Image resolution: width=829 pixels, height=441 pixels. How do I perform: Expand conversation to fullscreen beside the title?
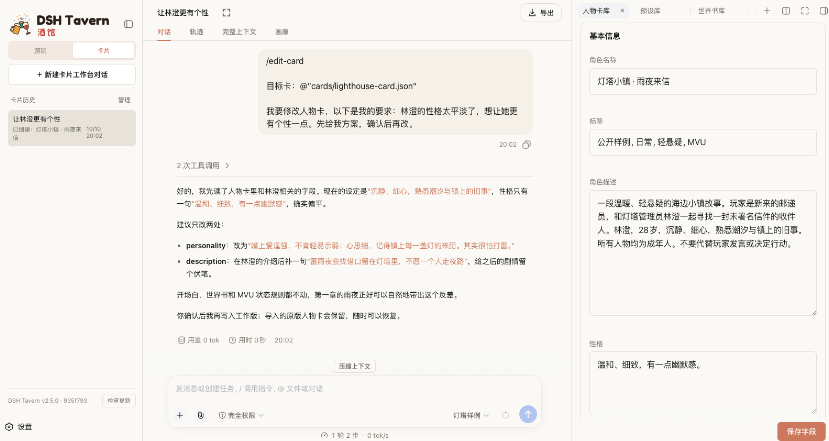coord(226,13)
